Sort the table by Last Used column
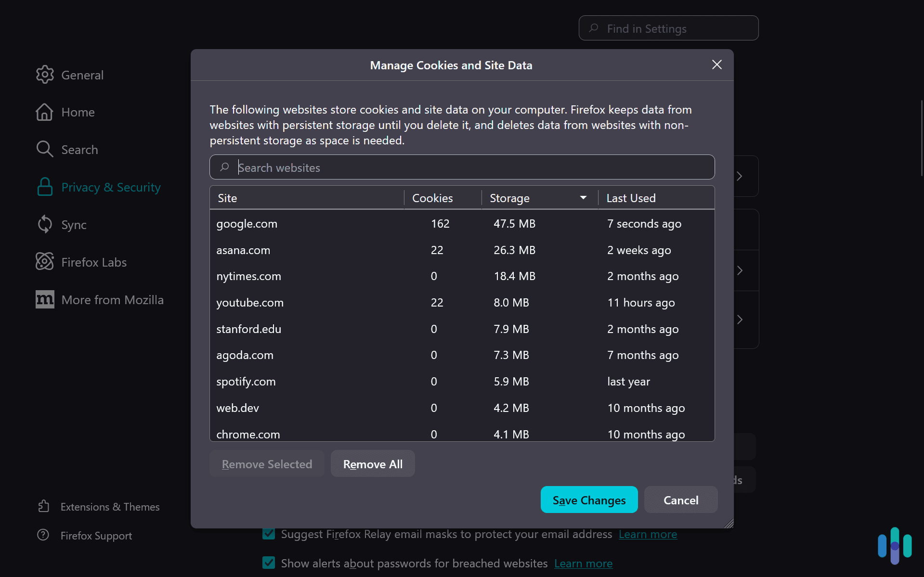Viewport: 924px width, 577px height. pyautogui.click(x=656, y=198)
